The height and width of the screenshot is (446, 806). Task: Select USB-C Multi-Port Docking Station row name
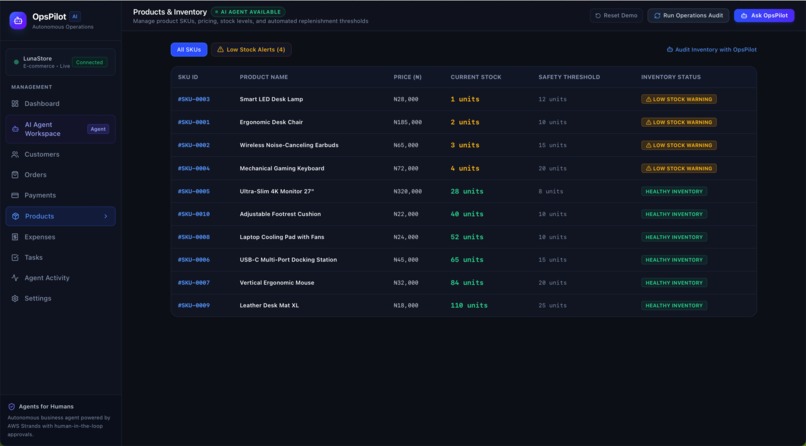(x=288, y=260)
